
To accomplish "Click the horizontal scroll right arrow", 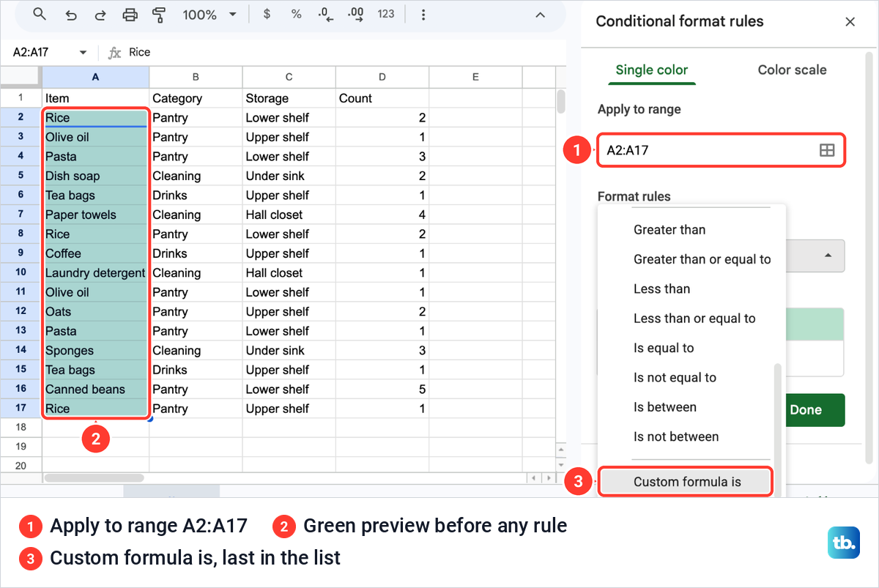I will pos(548,477).
